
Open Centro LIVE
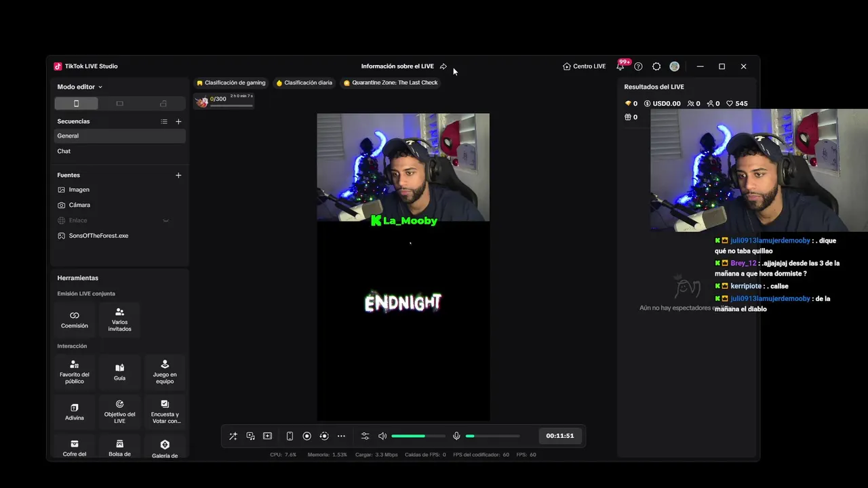(585, 66)
